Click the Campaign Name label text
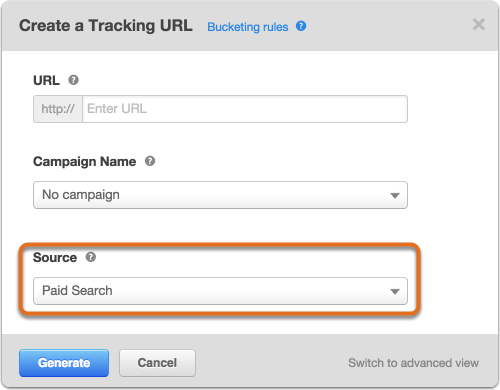This screenshot has height=390, width=500. [x=84, y=162]
